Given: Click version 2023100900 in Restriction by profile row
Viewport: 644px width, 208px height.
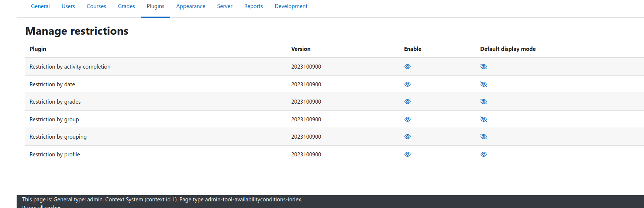Looking at the screenshot, I should [x=306, y=155].
